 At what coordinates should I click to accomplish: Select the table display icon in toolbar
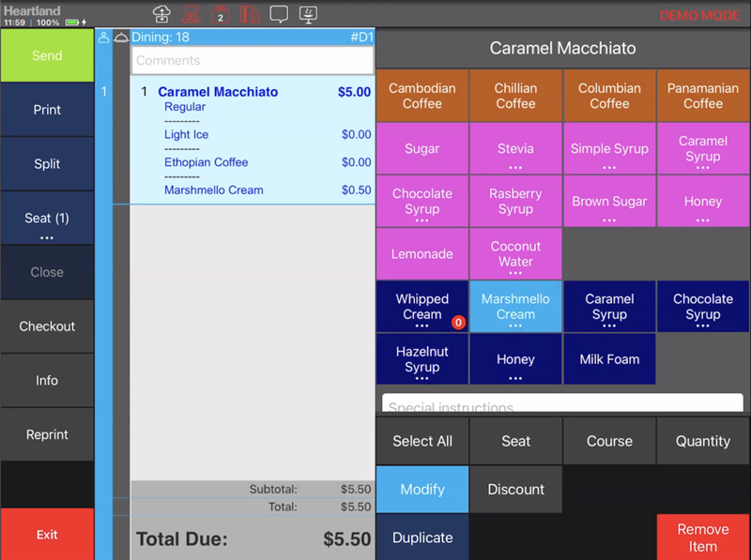click(x=309, y=14)
